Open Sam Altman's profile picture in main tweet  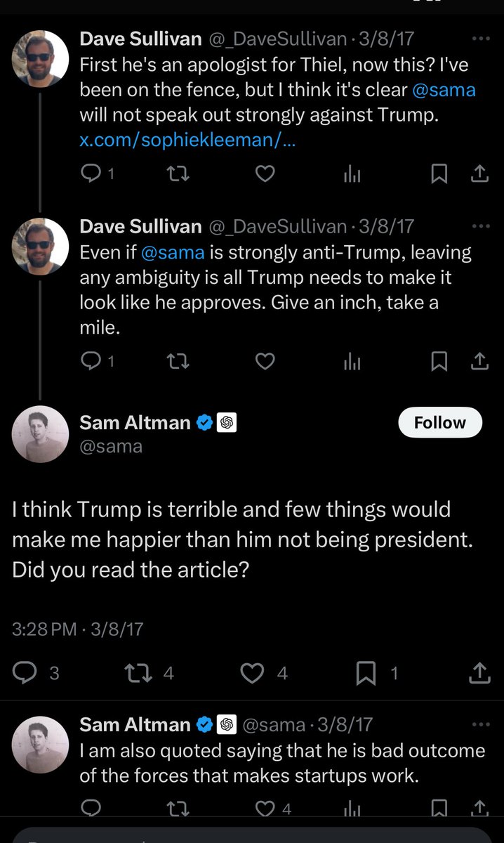click(x=40, y=434)
